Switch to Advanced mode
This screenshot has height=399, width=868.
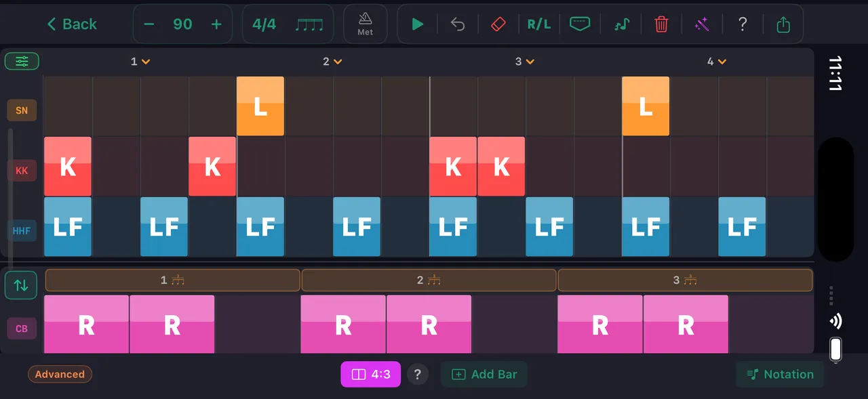pyautogui.click(x=60, y=374)
